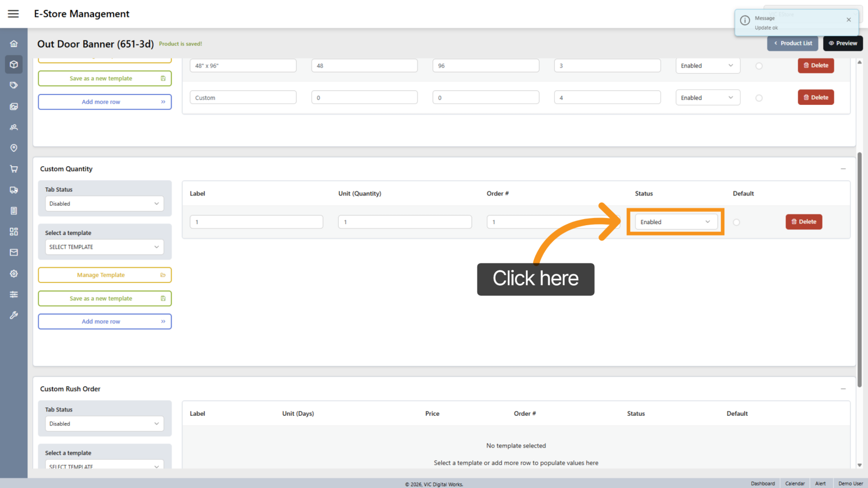This screenshot has width=868, height=488.
Task: Open the price tag sidebar icon
Action: point(14,85)
